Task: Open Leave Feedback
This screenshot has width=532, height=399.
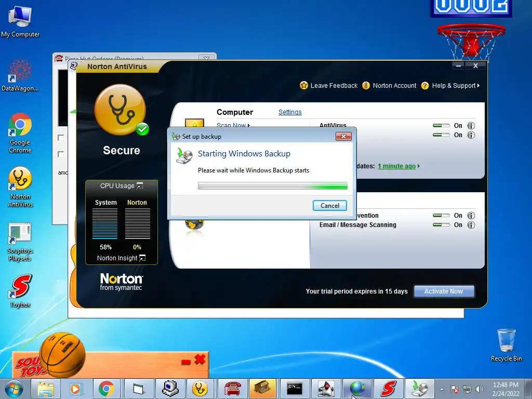Action: point(329,86)
